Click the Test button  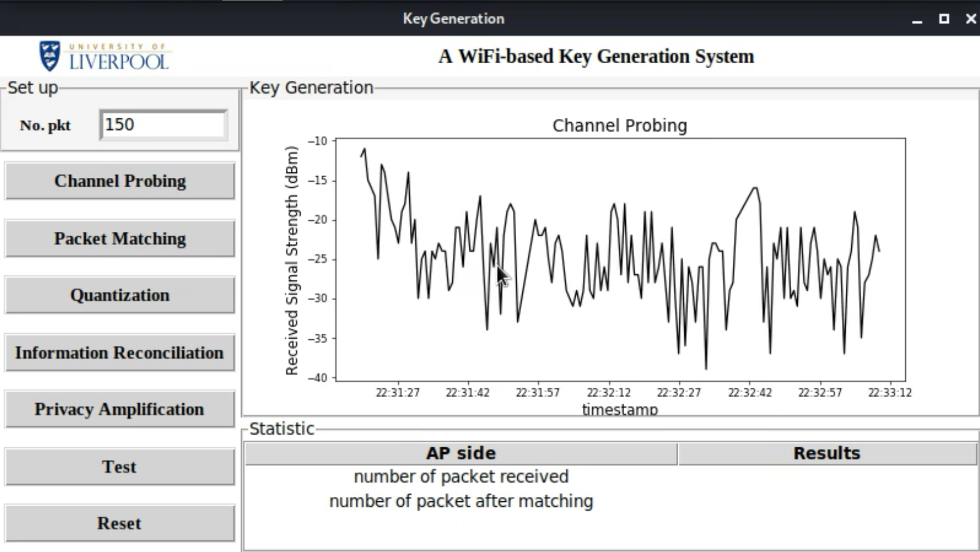(x=120, y=467)
